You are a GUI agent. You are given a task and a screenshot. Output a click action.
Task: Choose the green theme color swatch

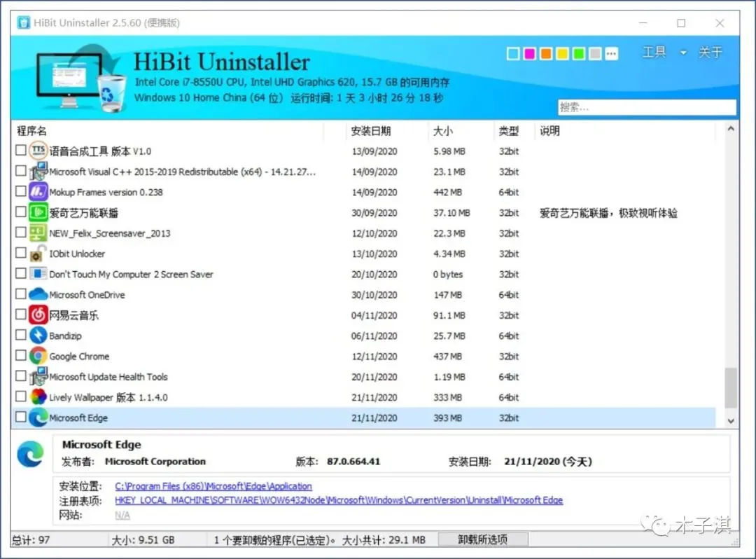click(579, 53)
